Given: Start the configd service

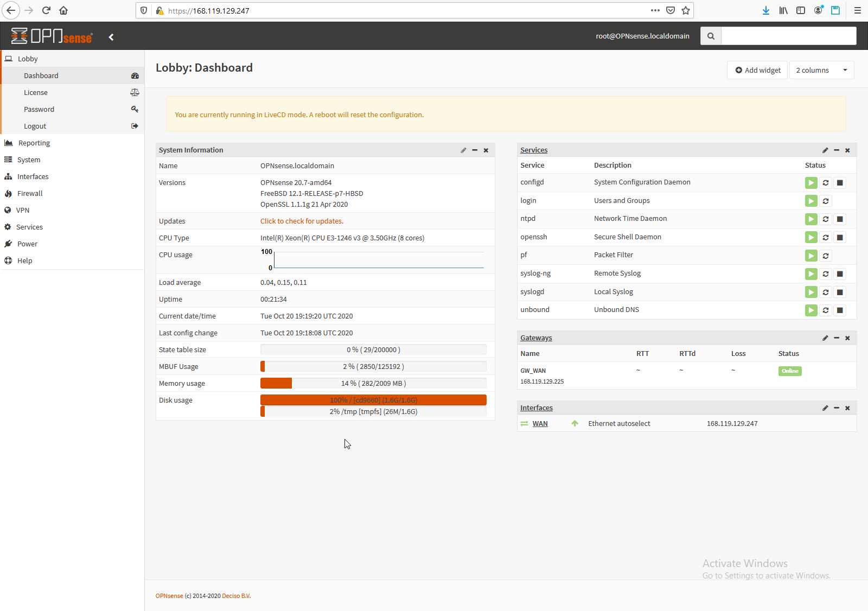Looking at the screenshot, I should click(811, 183).
